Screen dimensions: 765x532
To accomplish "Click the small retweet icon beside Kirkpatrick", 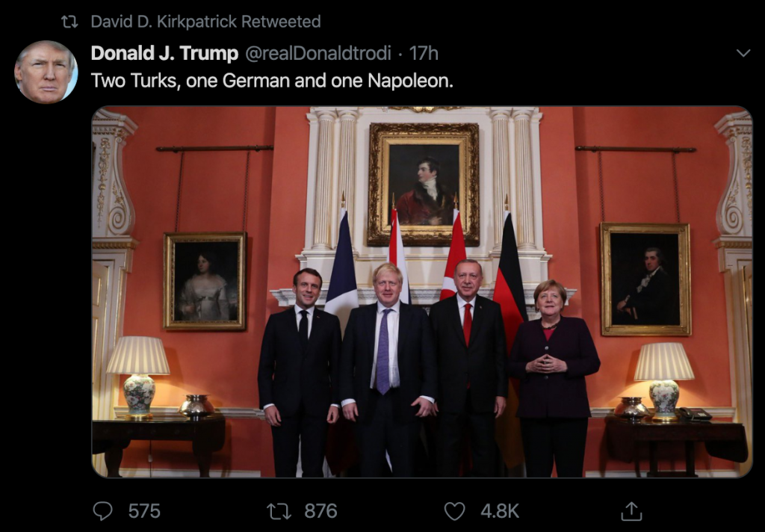I will coord(69,22).
